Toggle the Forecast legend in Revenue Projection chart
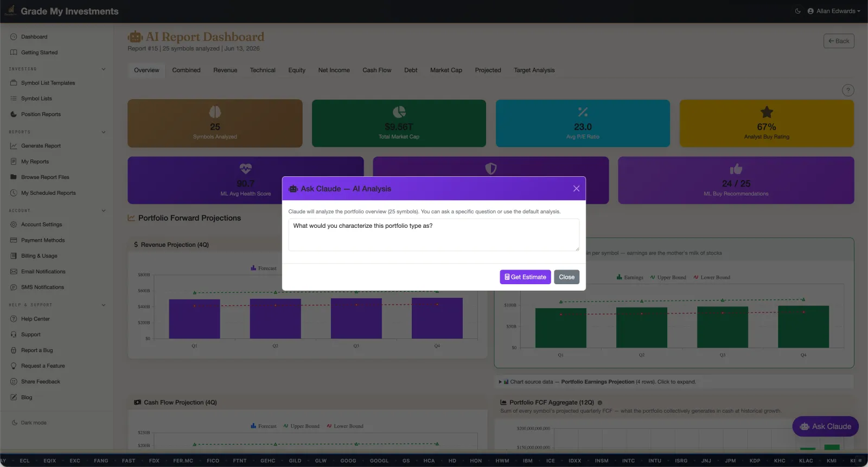Viewport: 868px width, 467px height. coord(264,268)
